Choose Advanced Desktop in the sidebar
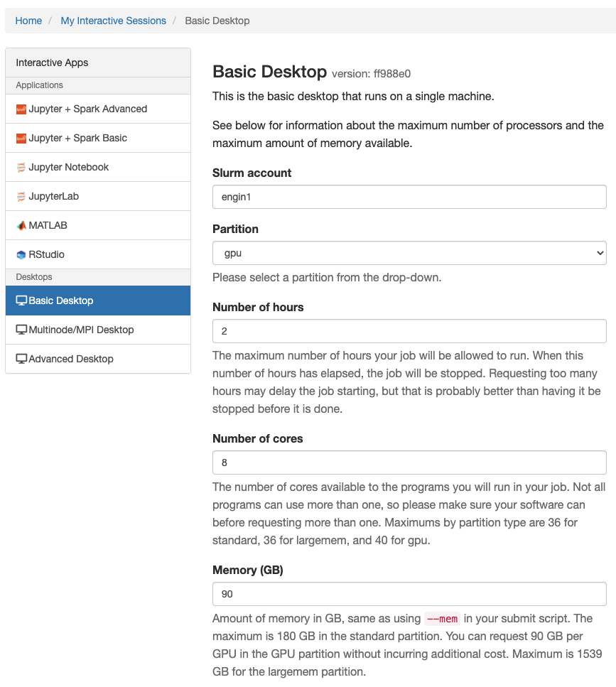 pos(98,359)
